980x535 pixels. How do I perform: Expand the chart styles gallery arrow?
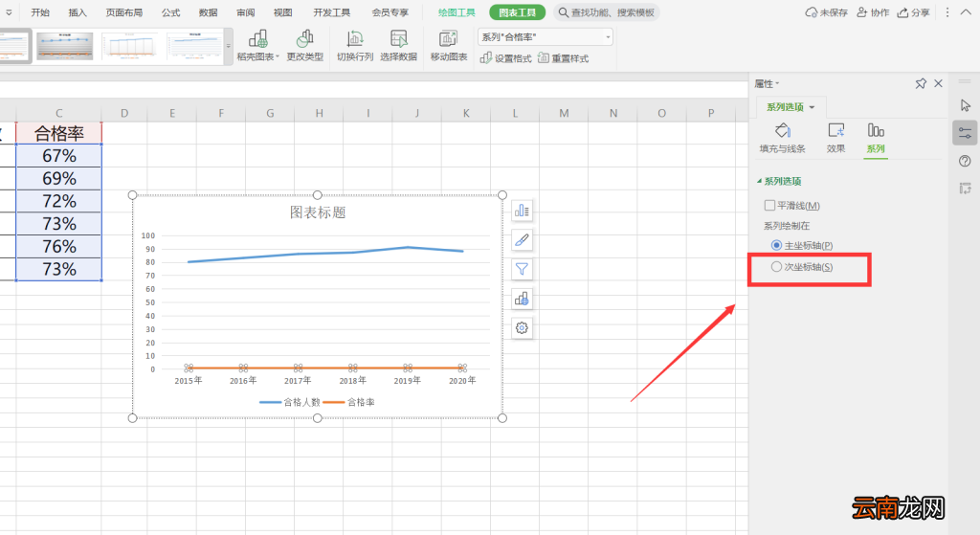[x=228, y=46]
